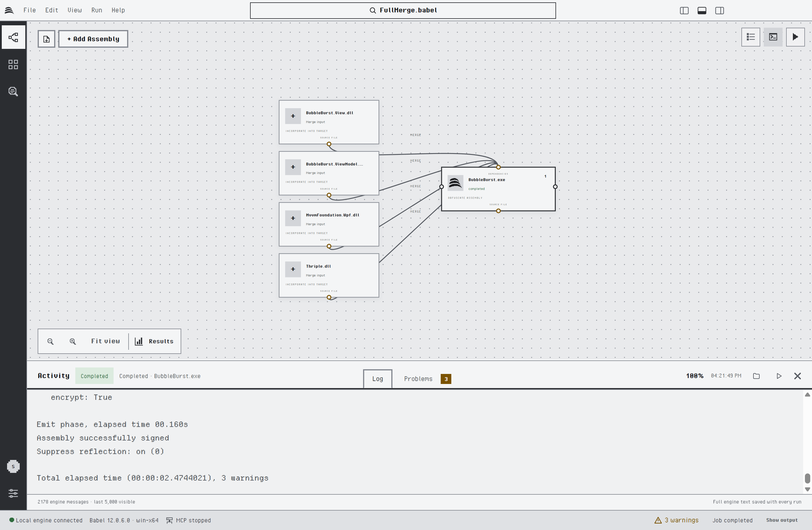Click the Add Assembly button

click(x=93, y=39)
